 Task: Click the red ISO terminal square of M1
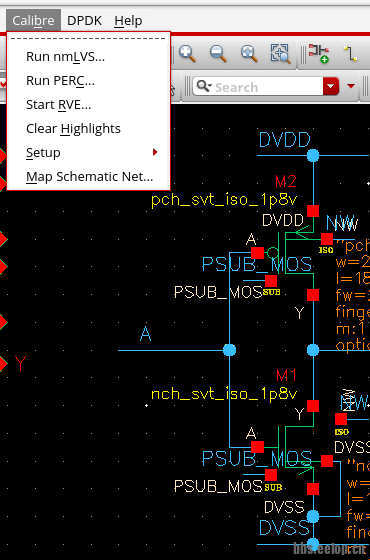click(x=341, y=419)
